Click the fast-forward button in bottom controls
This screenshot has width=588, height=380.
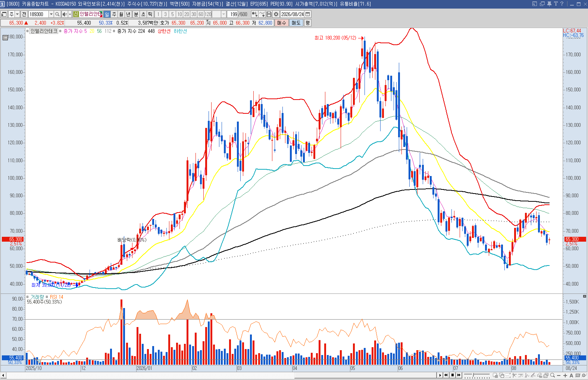459,375
